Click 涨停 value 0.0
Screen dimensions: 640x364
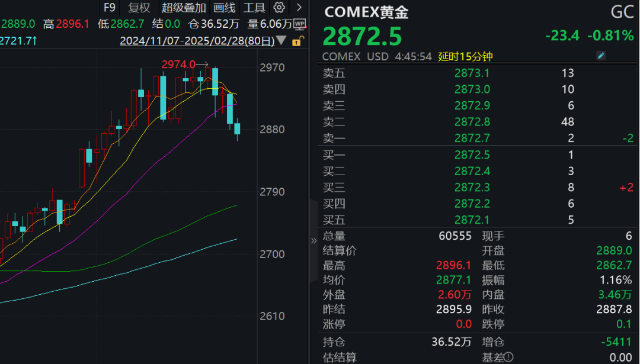click(x=463, y=324)
